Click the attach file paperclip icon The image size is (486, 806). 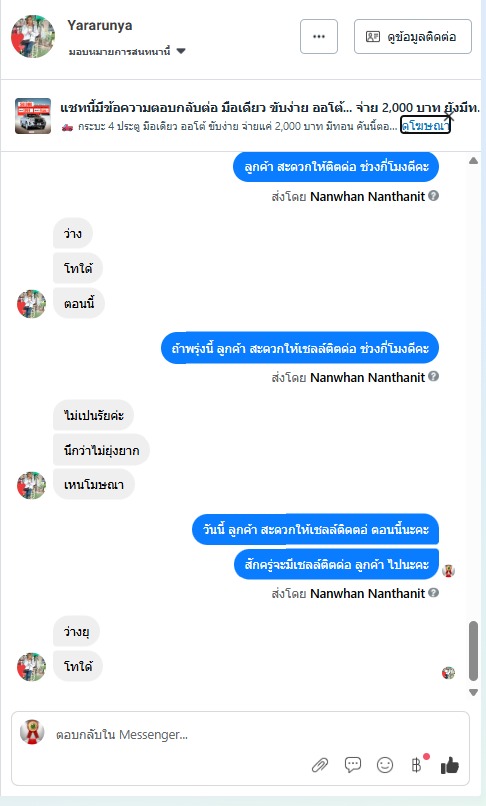point(320,765)
